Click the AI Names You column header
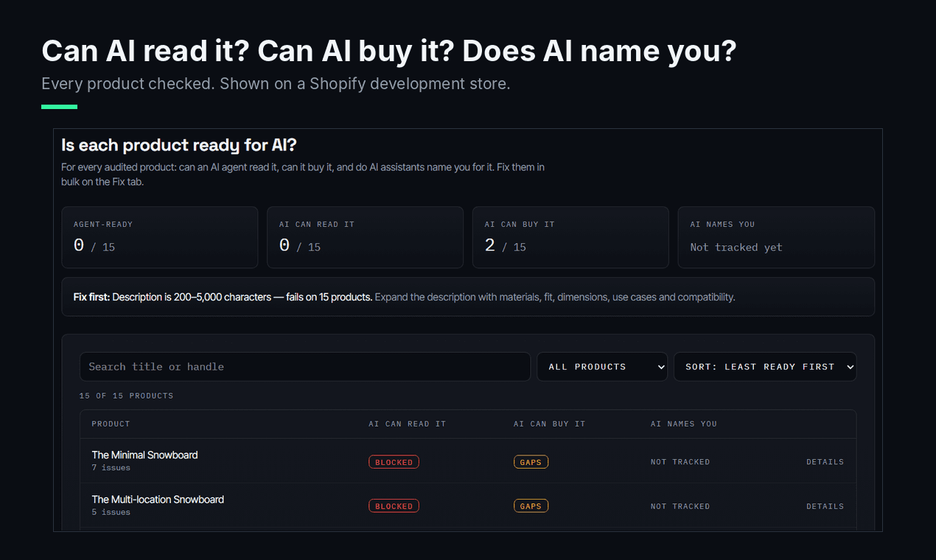The image size is (936, 560). pyautogui.click(x=683, y=424)
